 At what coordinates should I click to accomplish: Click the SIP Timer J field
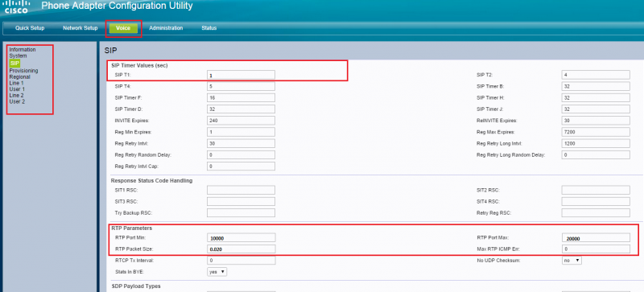pyautogui.click(x=596, y=109)
